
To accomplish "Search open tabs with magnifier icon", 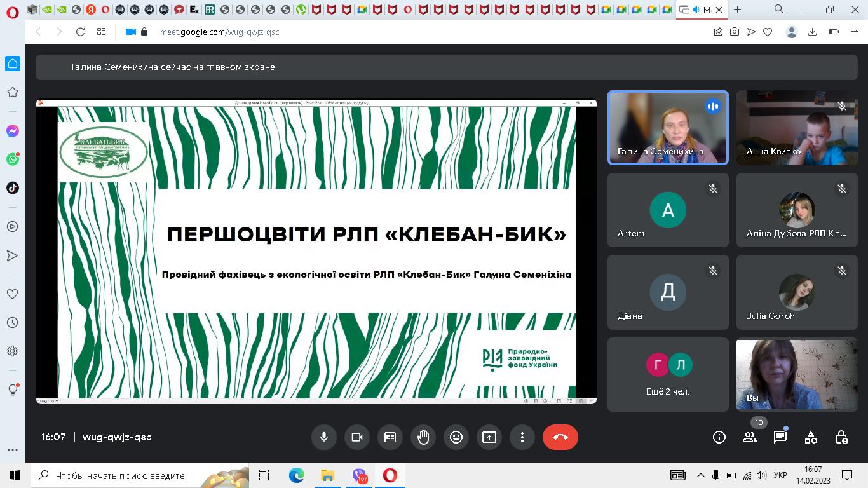I will pos(779,10).
